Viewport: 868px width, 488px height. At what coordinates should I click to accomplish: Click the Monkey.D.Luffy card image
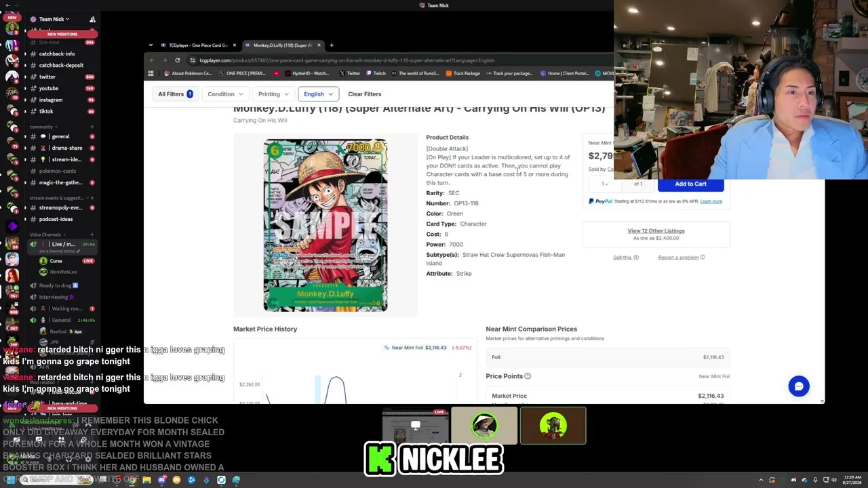[x=325, y=225]
